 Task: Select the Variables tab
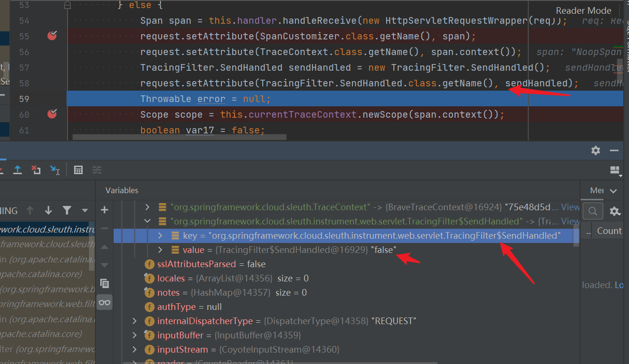click(122, 190)
